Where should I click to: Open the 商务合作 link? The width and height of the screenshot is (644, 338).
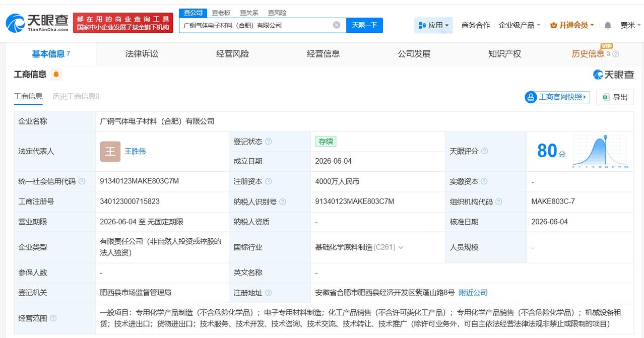[x=476, y=25]
